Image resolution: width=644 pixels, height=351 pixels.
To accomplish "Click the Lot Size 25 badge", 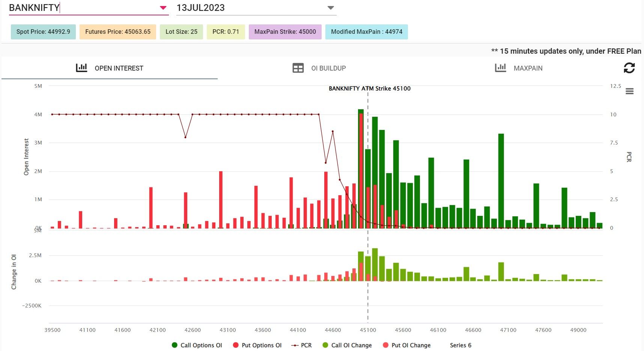I will pyautogui.click(x=181, y=32).
